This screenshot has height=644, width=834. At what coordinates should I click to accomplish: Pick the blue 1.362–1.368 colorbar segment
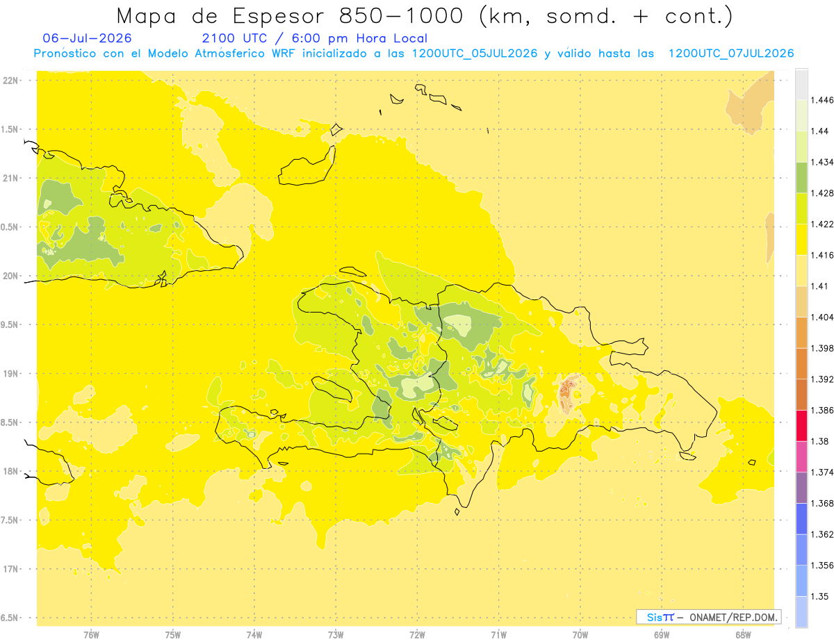(801, 519)
